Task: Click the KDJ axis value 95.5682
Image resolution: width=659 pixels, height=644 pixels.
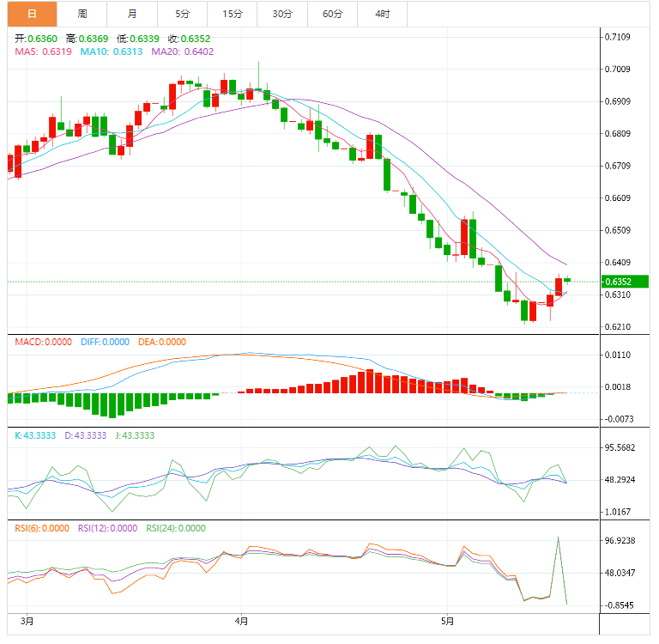Action: [620, 447]
